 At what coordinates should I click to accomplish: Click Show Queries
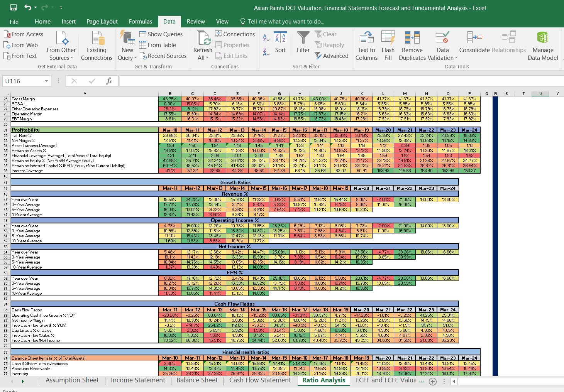(161, 34)
